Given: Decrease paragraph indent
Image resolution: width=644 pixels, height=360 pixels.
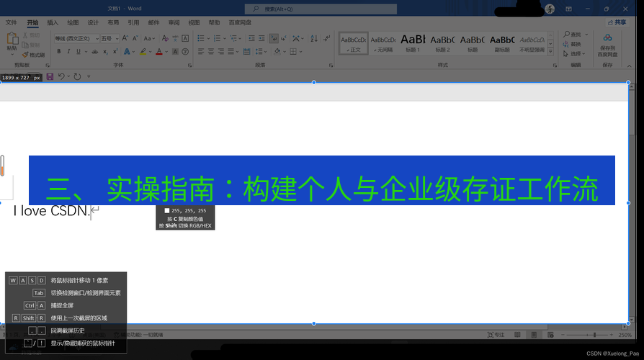Looking at the screenshot, I should click(251, 38).
